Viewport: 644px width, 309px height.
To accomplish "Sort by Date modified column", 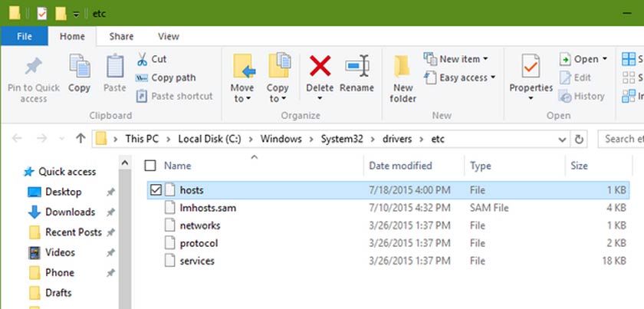I will click(x=400, y=166).
